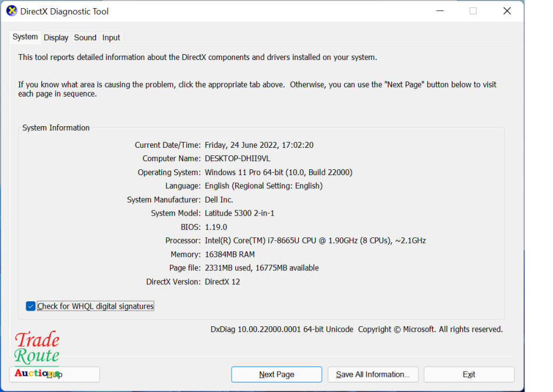553x392 pixels.
Task: Select the System tab
Action: [25, 37]
